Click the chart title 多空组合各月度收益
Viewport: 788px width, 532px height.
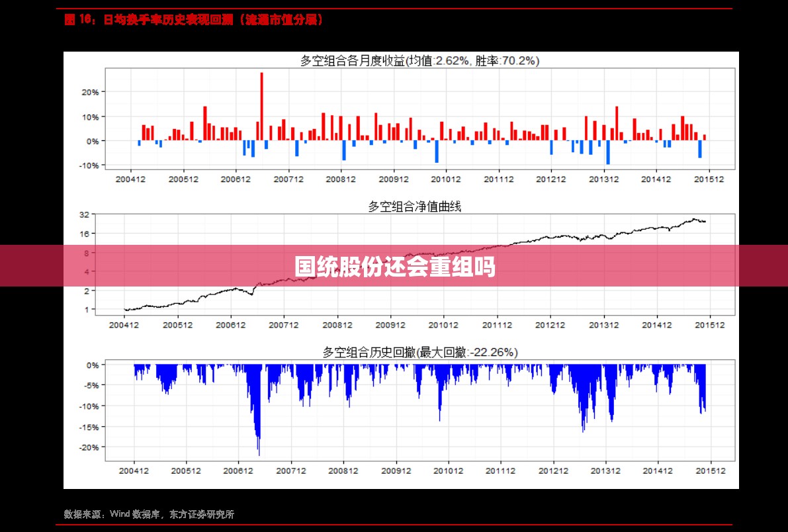419,61
